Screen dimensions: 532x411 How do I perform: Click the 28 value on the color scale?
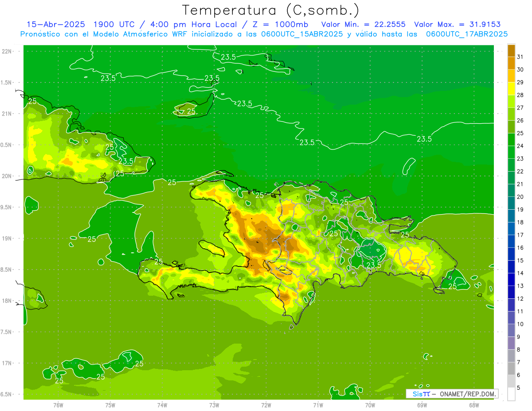[x=520, y=95]
